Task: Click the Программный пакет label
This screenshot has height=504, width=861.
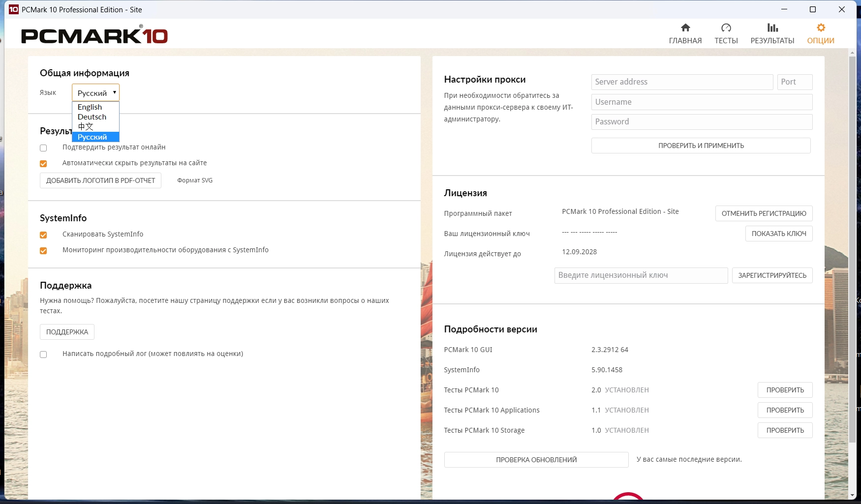Action: 478,213
